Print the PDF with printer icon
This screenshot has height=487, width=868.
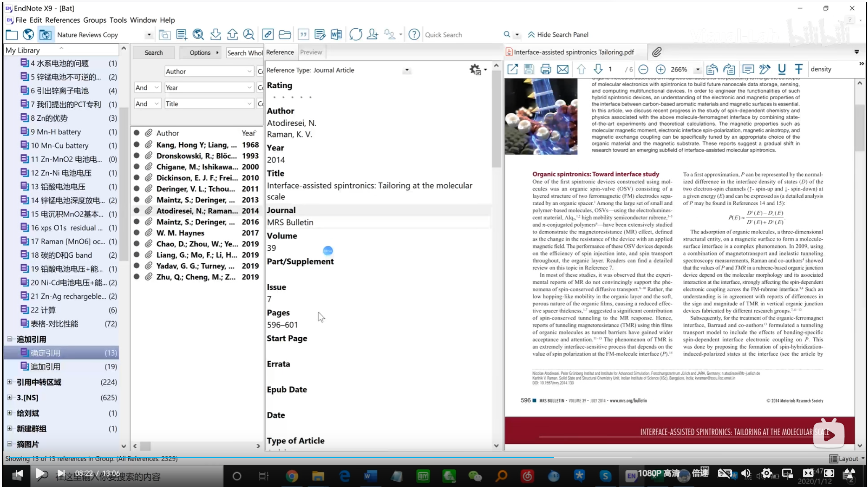(545, 69)
